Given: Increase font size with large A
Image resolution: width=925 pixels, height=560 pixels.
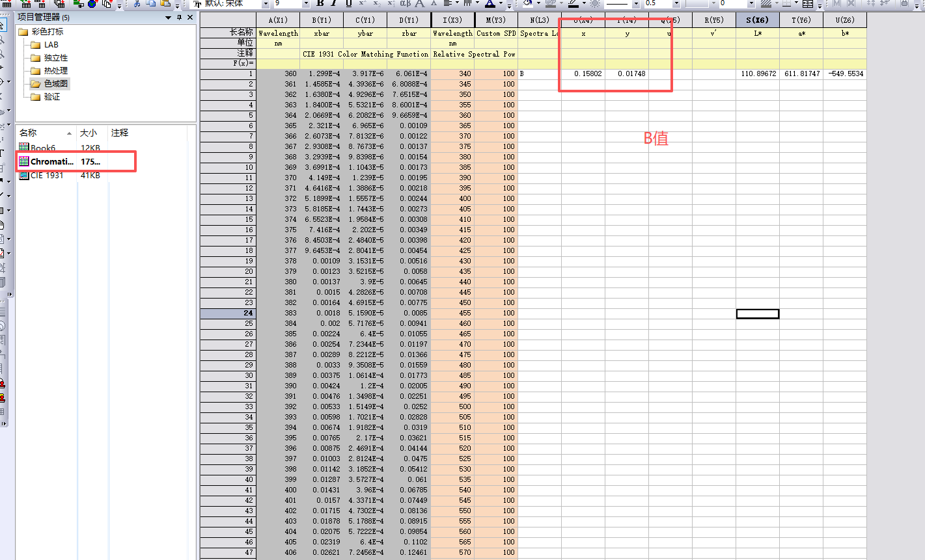Looking at the screenshot, I should (421, 3).
